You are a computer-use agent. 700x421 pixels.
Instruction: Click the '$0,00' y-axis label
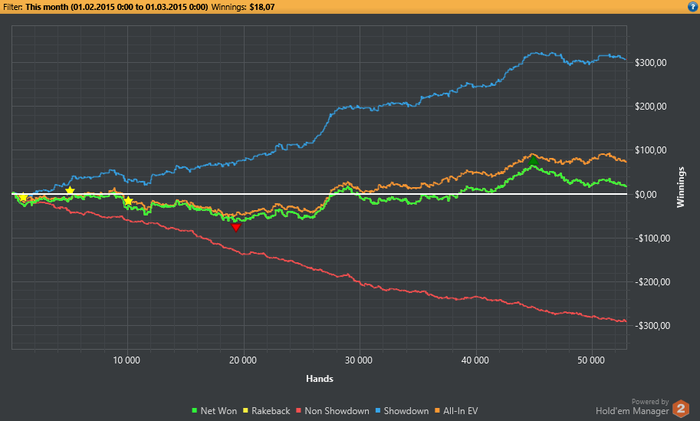(x=646, y=194)
